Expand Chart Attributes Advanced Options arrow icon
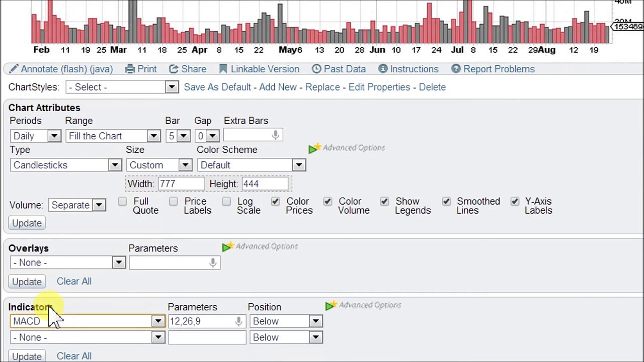This screenshot has height=362, width=644. coord(314,148)
